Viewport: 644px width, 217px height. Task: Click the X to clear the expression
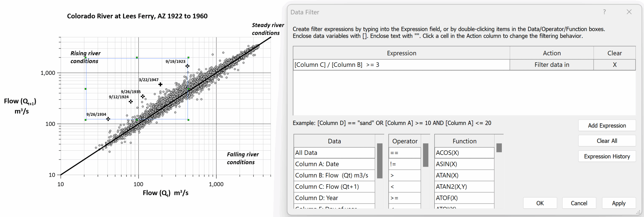(x=614, y=65)
